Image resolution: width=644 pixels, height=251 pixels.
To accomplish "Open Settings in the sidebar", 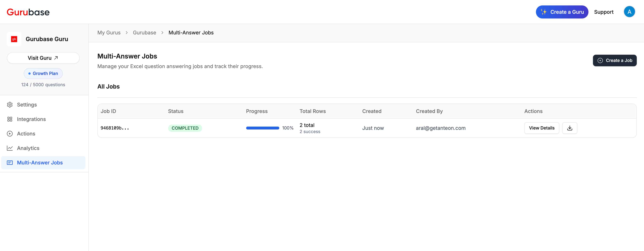I will (x=27, y=105).
